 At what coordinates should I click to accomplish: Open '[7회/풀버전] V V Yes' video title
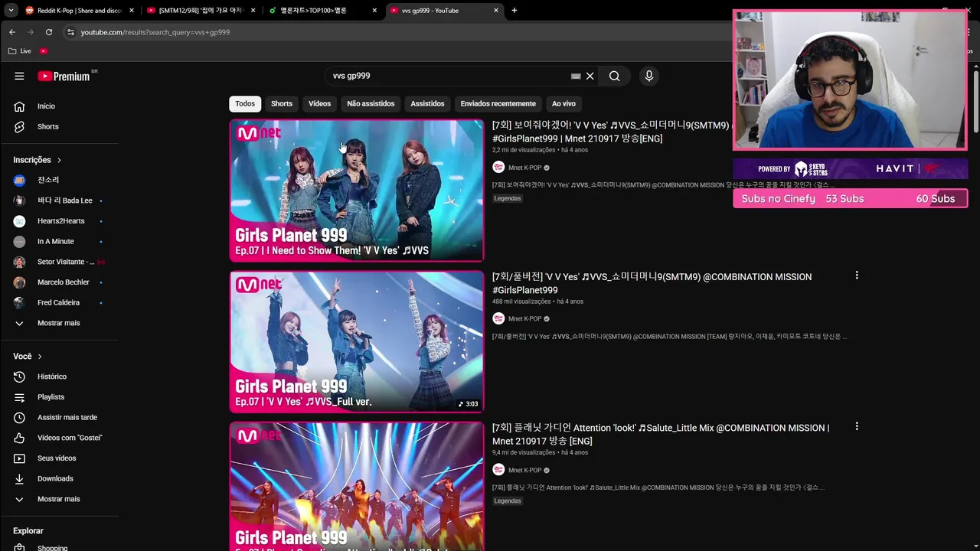(x=652, y=283)
